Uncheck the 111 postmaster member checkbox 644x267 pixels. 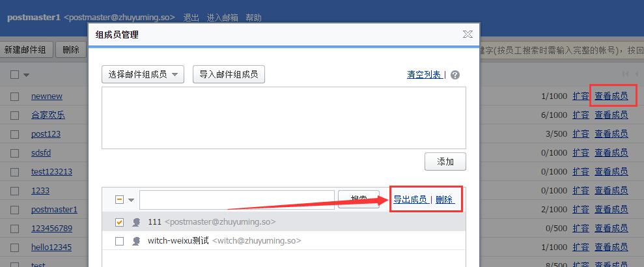tap(119, 222)
